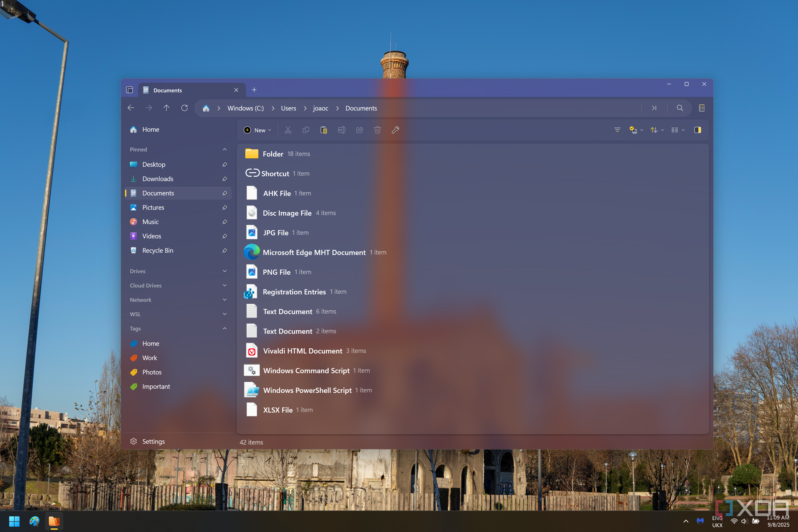798x532 pixels.
Task: Click the Share icon in toolbar
Action: [x=360, y=130]
